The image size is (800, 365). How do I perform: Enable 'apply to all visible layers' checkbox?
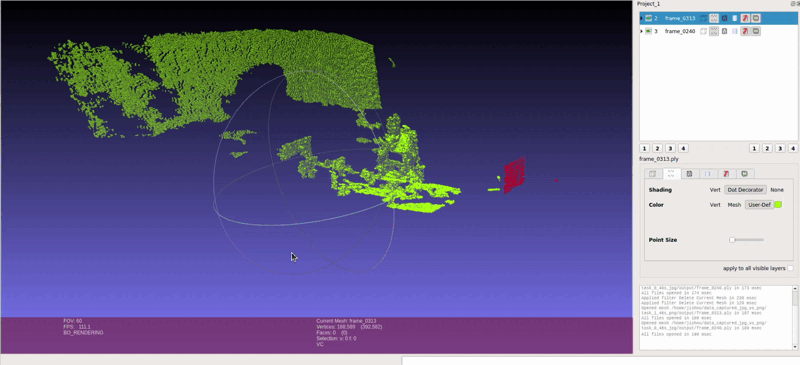tap(790, 268)
